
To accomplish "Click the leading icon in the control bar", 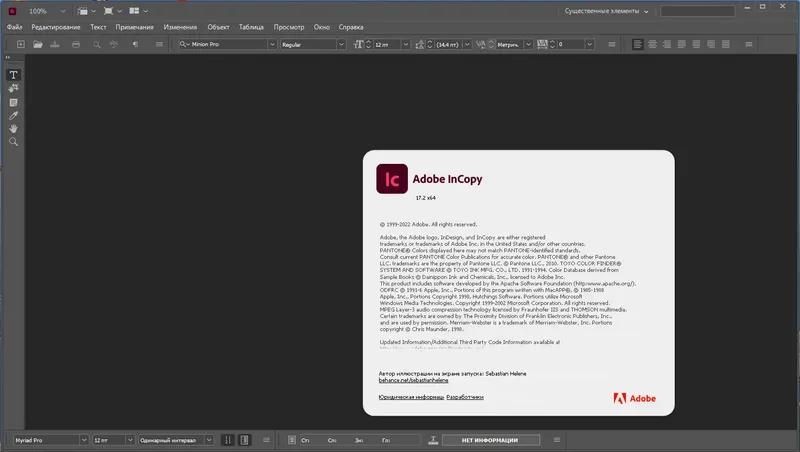I will [420, 44].
